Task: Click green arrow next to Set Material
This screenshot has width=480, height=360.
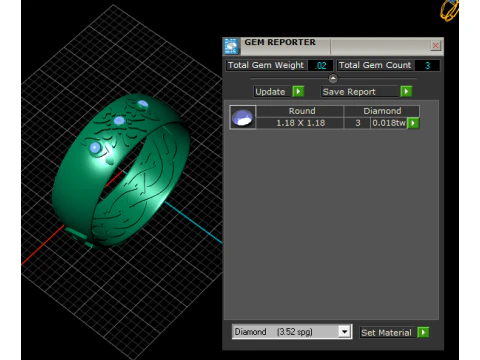Action: 423,332
